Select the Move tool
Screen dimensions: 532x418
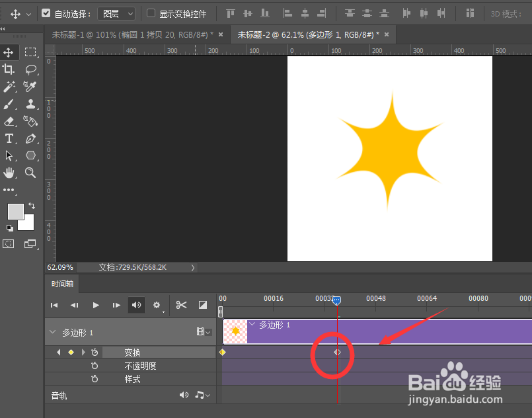click(x=9, y=51)
